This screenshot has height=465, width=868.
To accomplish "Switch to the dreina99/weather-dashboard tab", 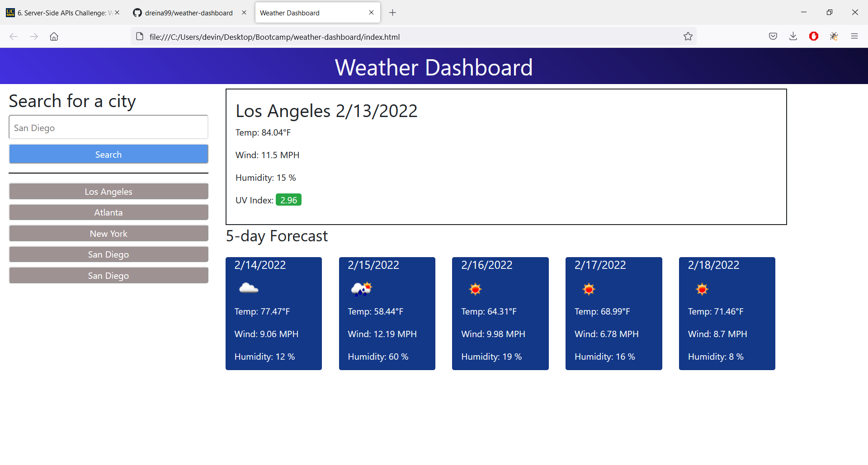I will click(x=189, y=13).
